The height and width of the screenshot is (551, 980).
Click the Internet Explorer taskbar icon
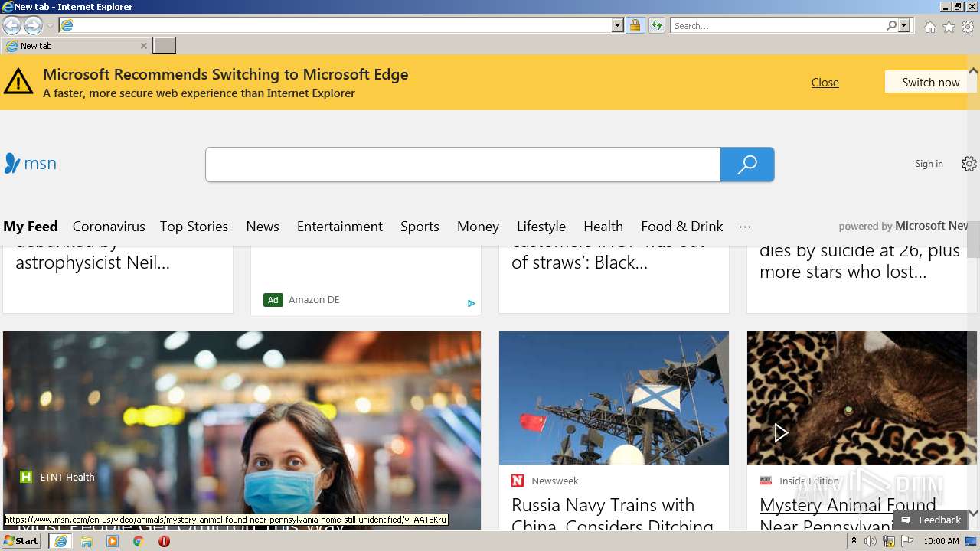60,541
